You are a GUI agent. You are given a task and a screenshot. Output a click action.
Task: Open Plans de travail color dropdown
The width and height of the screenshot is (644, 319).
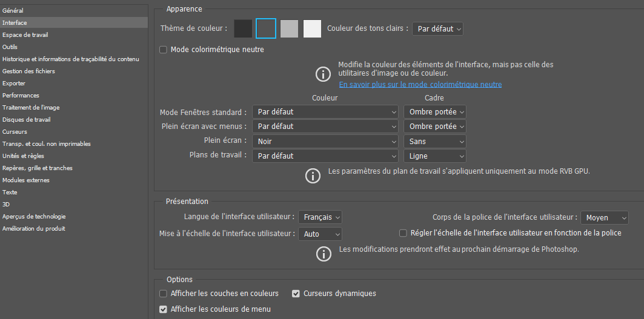pyautogui.click(x=325, y=156)
